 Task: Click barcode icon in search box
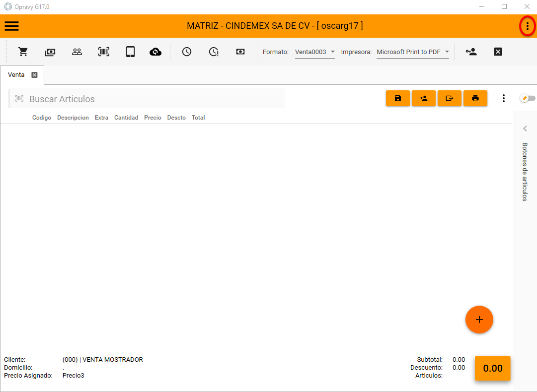pyautogui.click(x=19, y=99)
